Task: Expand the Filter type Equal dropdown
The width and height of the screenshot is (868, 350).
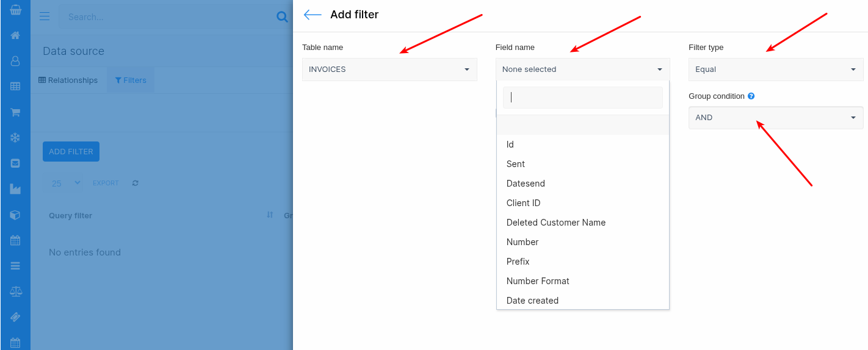Action: [775, 70]
